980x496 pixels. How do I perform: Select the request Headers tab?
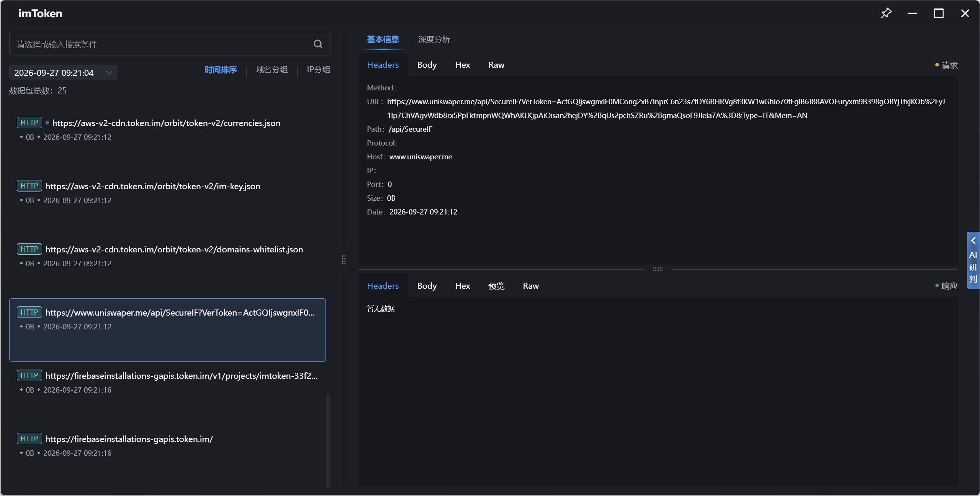[383, 65]
